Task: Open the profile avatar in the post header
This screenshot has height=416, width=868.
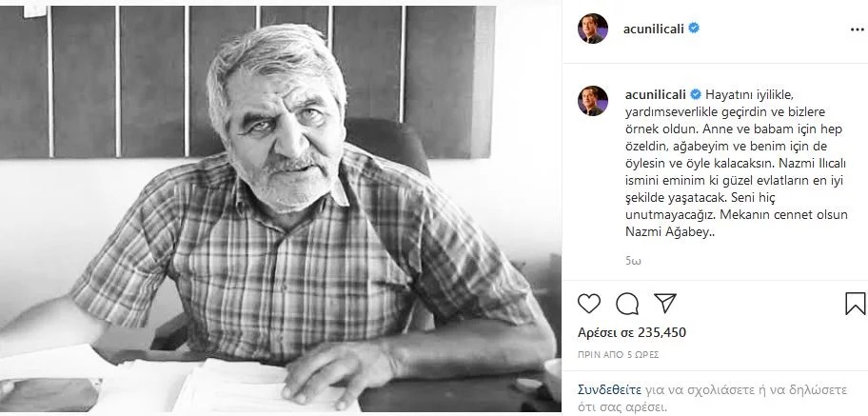Action: tap(593, 29)
